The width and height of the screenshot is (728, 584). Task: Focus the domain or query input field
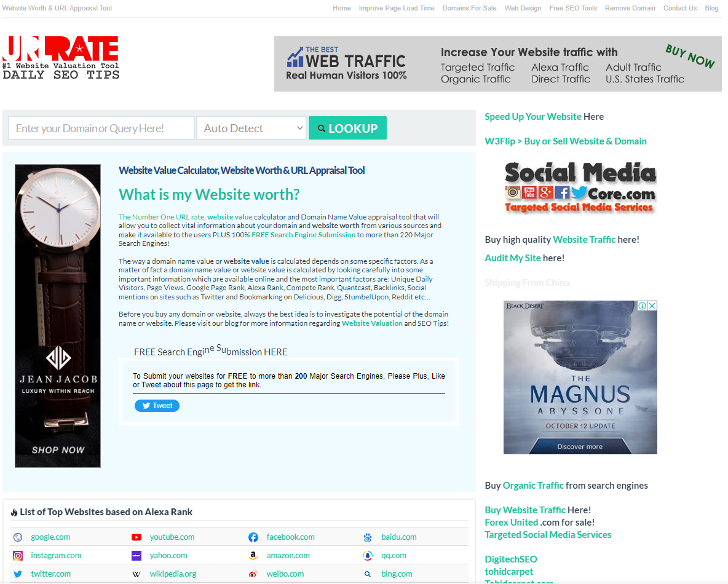point(101,128)
